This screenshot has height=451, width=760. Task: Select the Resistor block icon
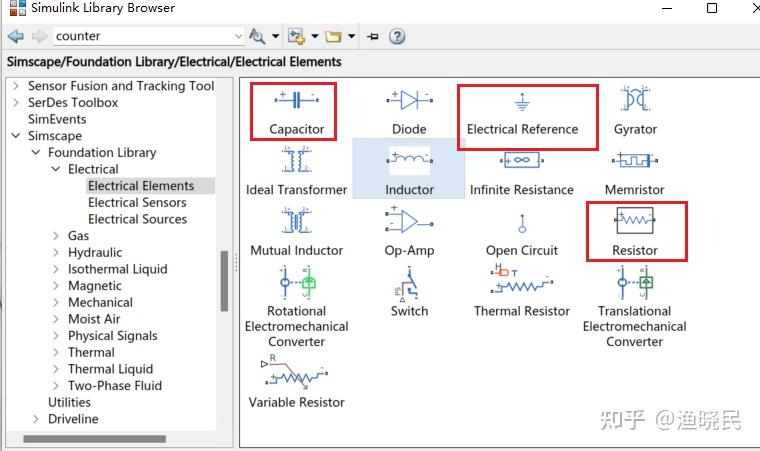point(635,221)
